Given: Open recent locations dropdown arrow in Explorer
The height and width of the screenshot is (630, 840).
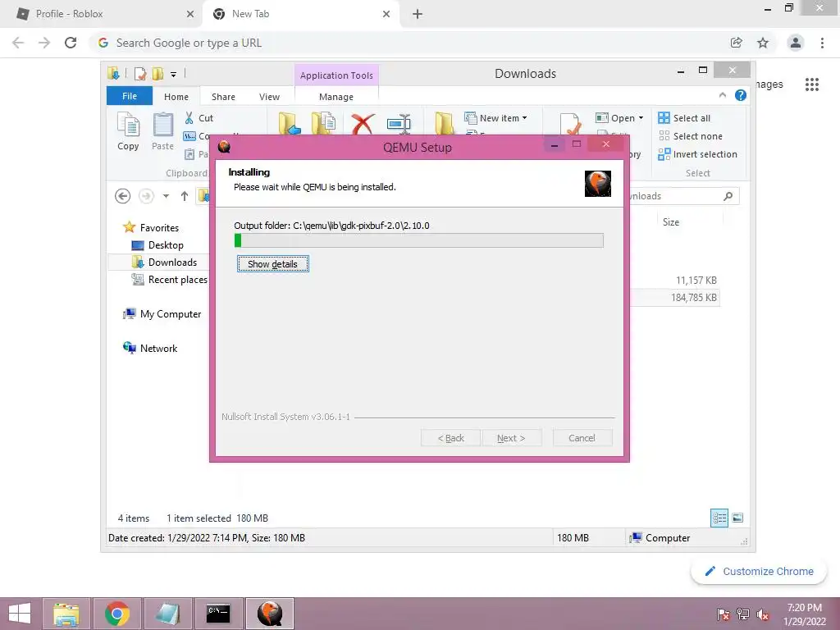Looking at the screenshot, I should coord(166,196).
